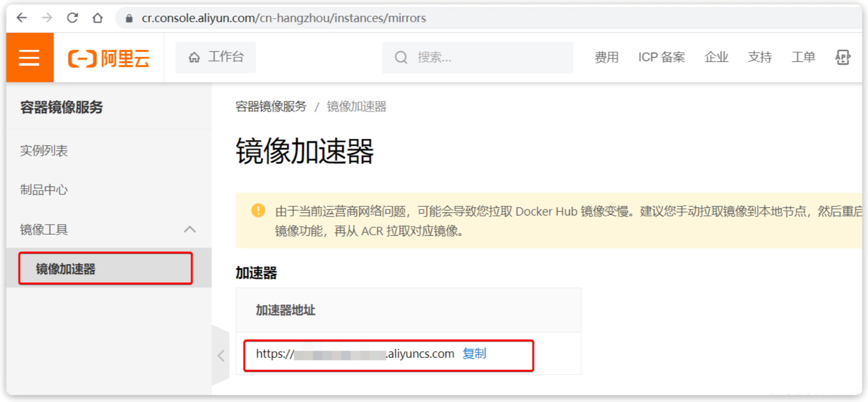Click the 镜像加速器 breadcrumb item

[357, 106]
